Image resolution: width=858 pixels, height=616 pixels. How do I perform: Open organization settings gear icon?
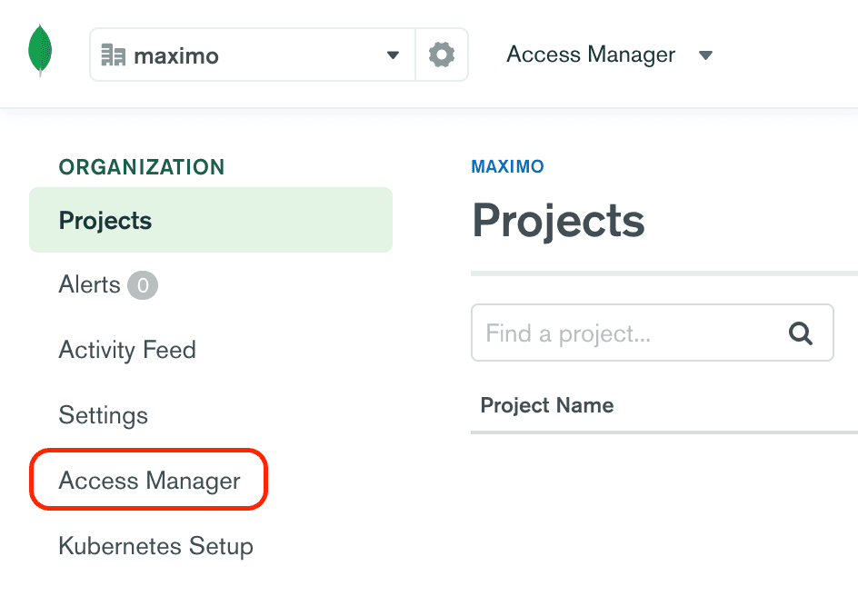442,55
